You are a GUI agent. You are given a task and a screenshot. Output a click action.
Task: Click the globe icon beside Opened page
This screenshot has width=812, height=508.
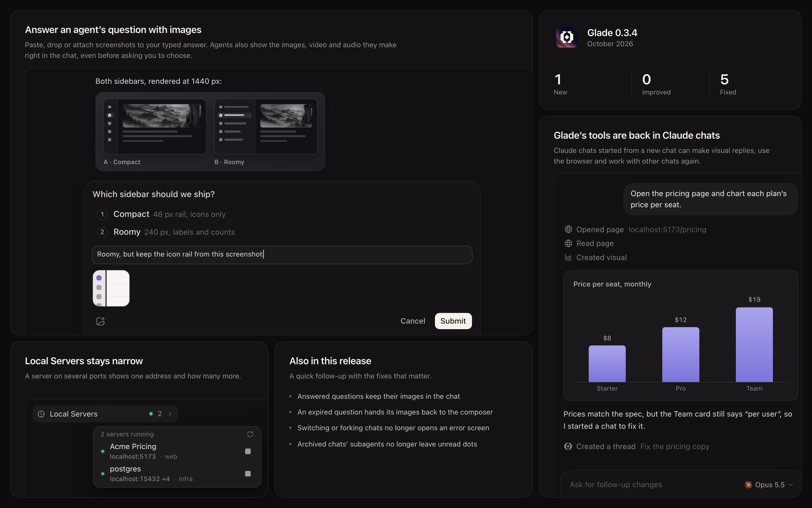pos(568,229)
